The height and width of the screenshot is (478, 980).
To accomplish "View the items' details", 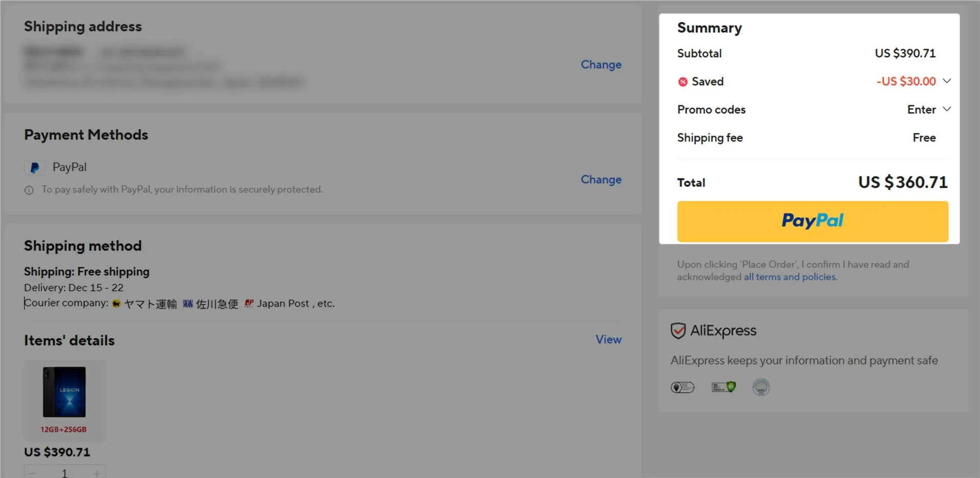I will (608, 340).
